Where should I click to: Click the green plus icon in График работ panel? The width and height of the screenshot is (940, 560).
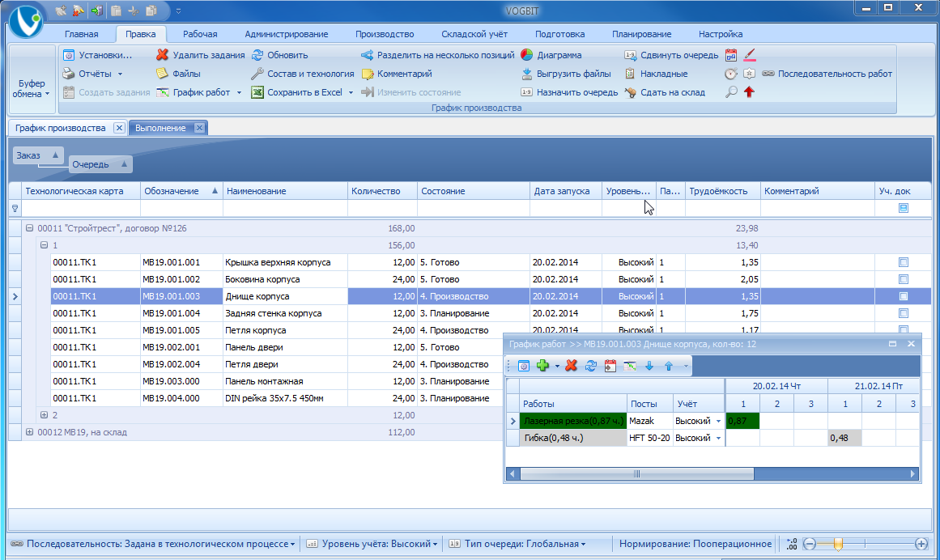tap(543, 365)
